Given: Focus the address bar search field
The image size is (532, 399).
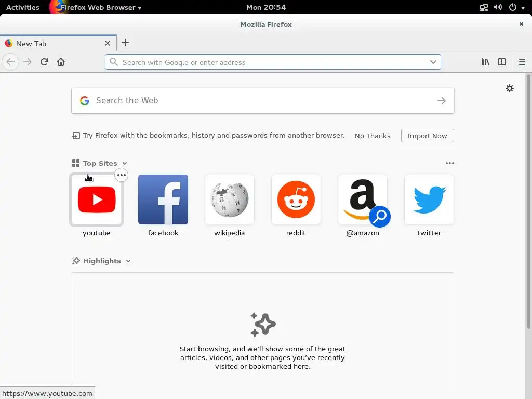Looking at the screenshot, I should coord(273,62).
